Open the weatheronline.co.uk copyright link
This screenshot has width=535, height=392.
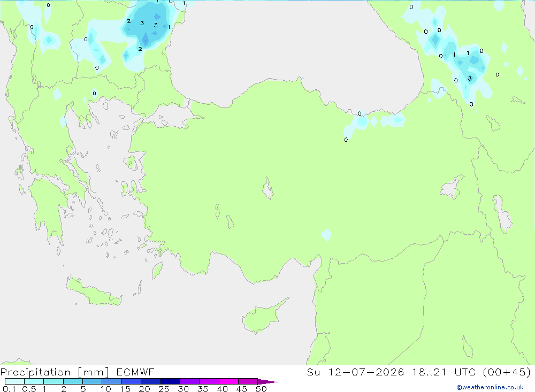(490, 387)
